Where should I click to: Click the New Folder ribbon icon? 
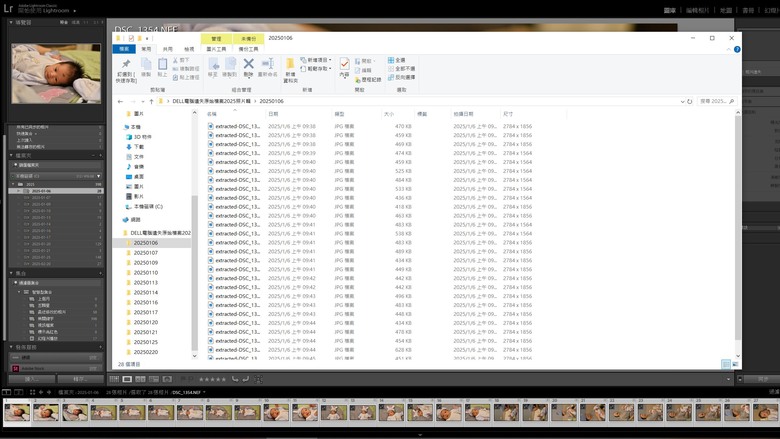290,70
